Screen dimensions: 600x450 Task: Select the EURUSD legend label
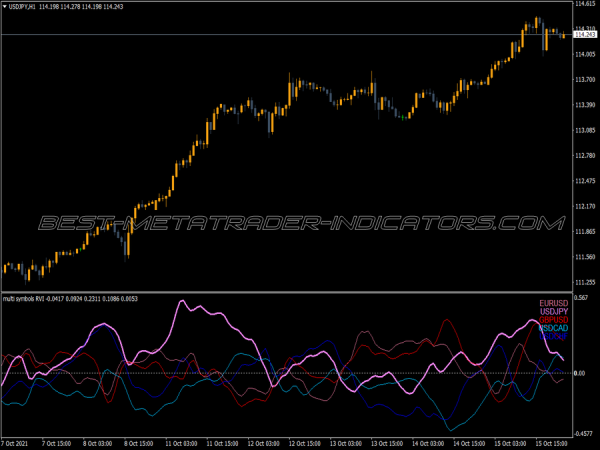[552, 303]
